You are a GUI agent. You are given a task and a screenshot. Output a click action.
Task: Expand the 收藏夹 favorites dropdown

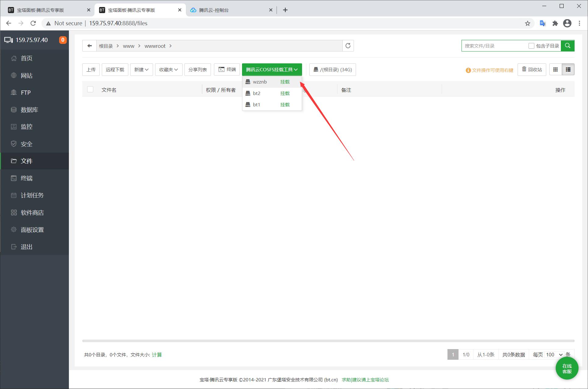tap(169, 69)
